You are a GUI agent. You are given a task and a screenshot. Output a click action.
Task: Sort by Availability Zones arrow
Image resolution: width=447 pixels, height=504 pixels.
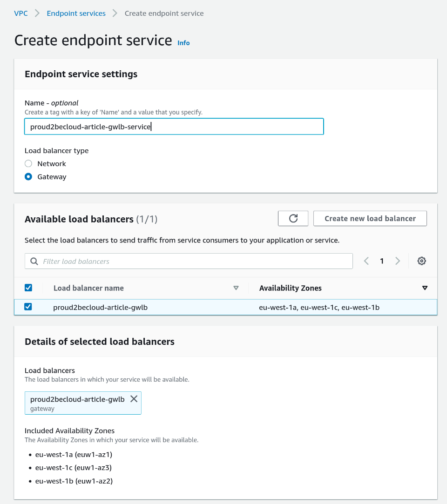(x=424, y=288)
